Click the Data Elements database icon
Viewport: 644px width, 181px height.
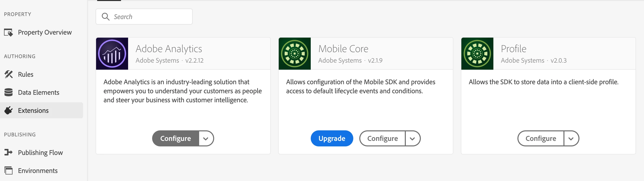pos(9,93)
